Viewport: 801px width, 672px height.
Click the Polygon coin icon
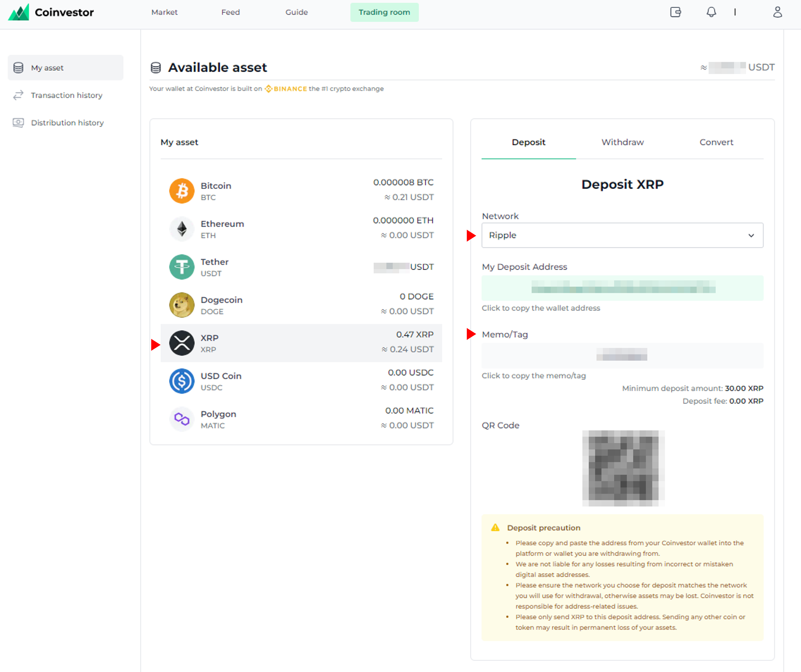tap(182, 419)
